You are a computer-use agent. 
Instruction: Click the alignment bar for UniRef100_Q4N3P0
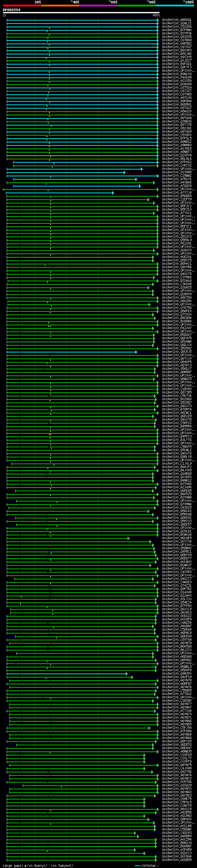tap(67, 674)
